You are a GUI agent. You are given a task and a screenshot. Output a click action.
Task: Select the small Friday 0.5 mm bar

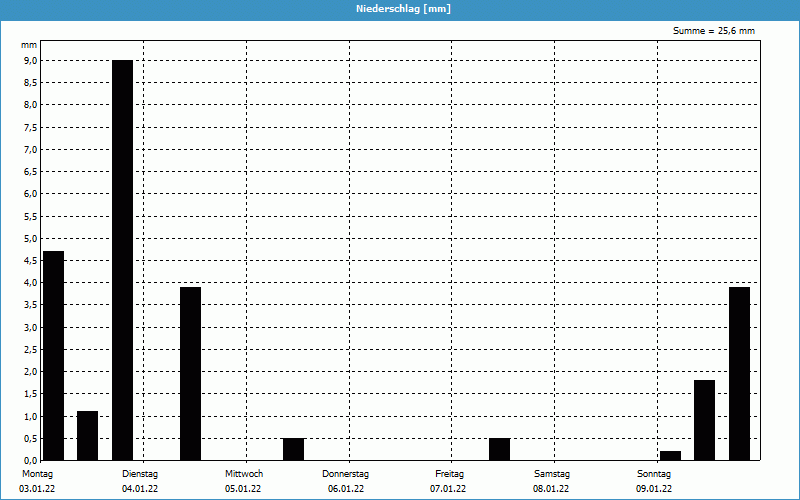[x=499, y=449]
